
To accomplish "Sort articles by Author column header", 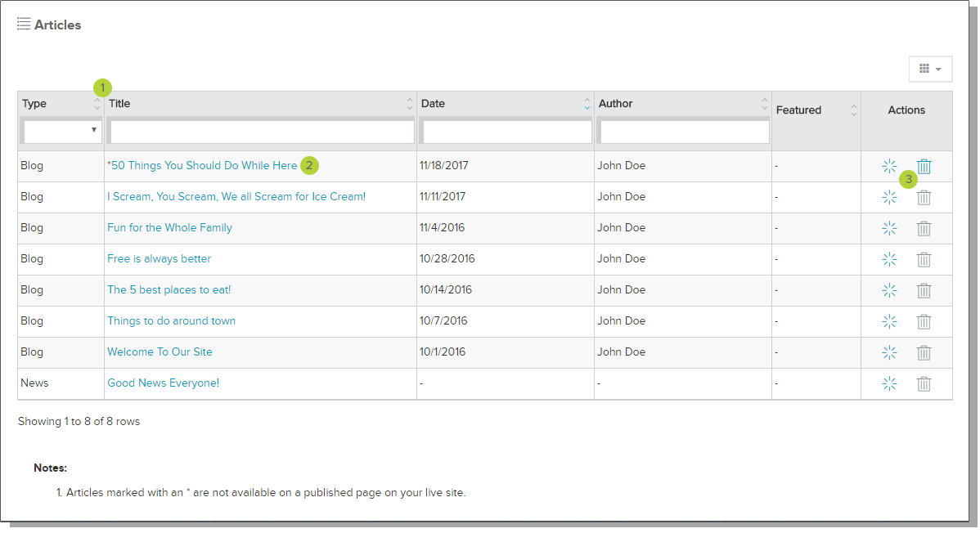I will coord(616,104).
